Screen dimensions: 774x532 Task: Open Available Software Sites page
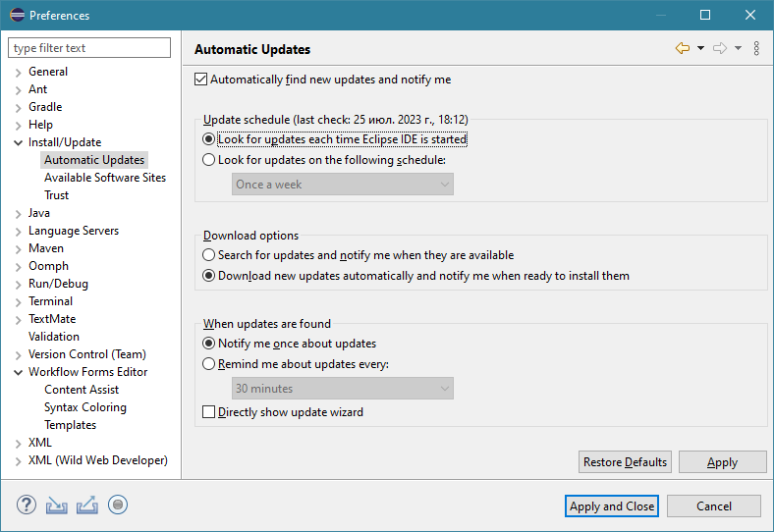click(x=105, y=178)
